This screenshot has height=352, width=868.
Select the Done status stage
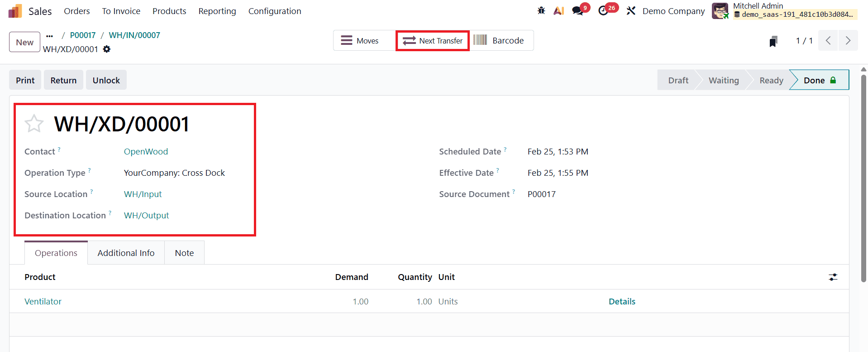point(820,80)
